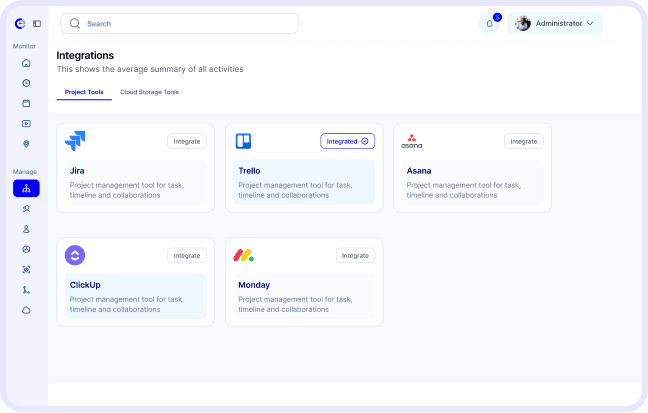The width and height of the screenshot is (648, 413).
Task: Select the highlighted integrations sidebar icon
Action: pos(26,188)
